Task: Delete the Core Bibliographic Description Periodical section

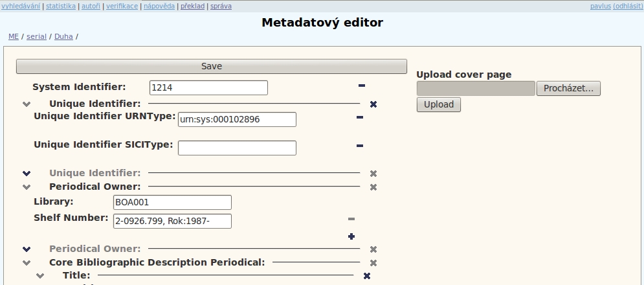Action: (373, 263)
